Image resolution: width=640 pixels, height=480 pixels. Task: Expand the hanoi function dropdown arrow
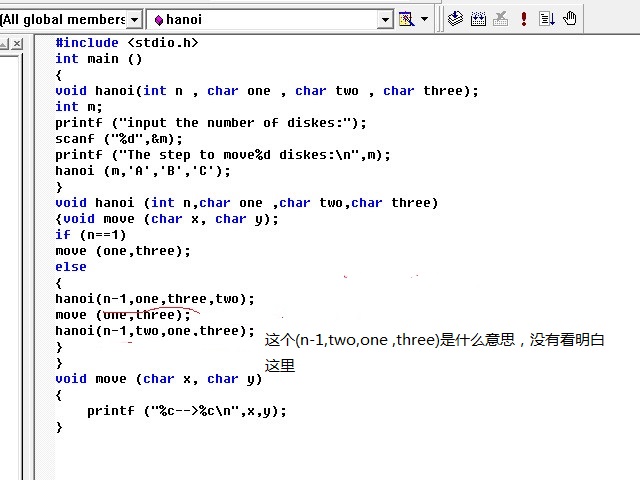[x=385, y=19]
